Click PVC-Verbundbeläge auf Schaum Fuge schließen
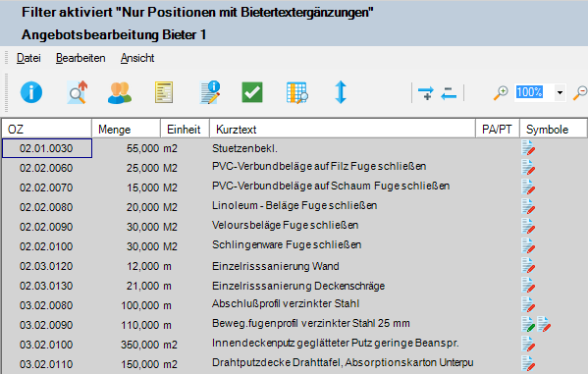 (331, 186)
